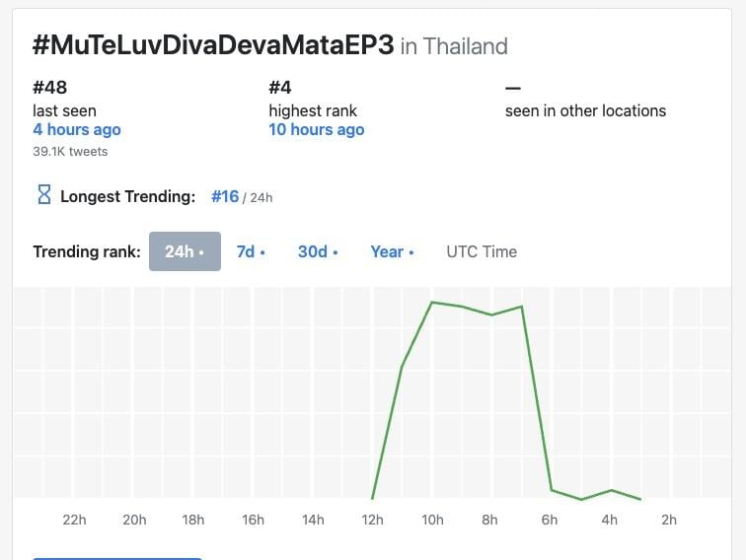Click the #48 last seen rank
The image size is (746, 560).
[50, 88]
